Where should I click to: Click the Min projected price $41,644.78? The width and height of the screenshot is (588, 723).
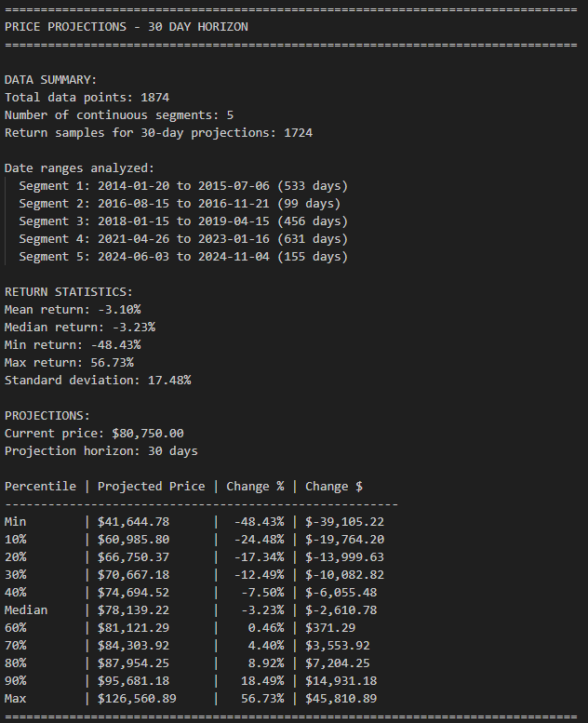tap(133, 521)
